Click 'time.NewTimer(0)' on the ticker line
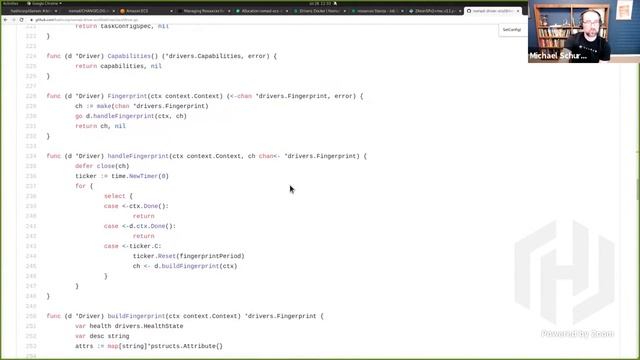Viewport: 640px width, 360px height. coord(140,176)
